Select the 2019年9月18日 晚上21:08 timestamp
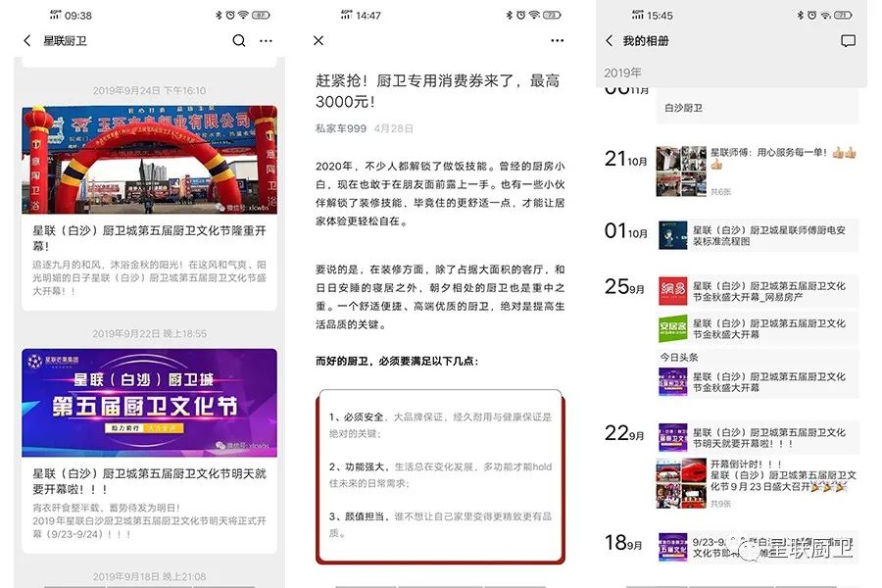Image resolution: width=882 pixels, height=588 pixels. tap(150, 577)
